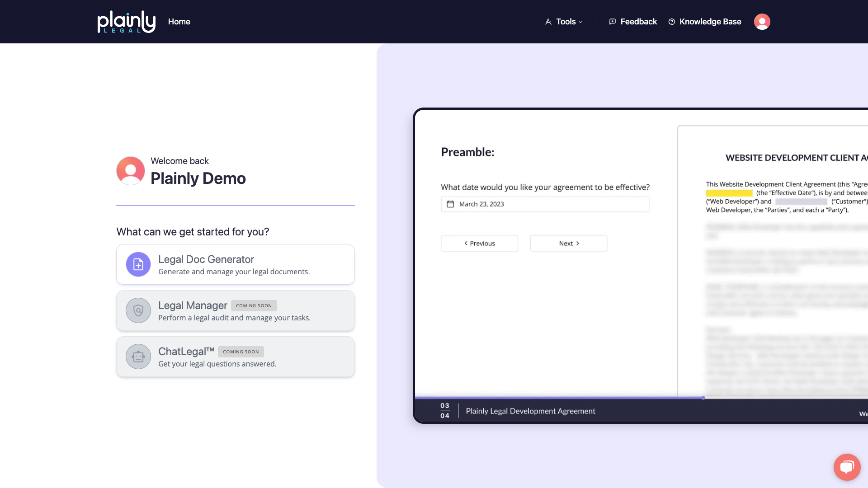The image size is (868, 488).
Task: Click the Plainly Legal logo
Action: coord(127,22)
